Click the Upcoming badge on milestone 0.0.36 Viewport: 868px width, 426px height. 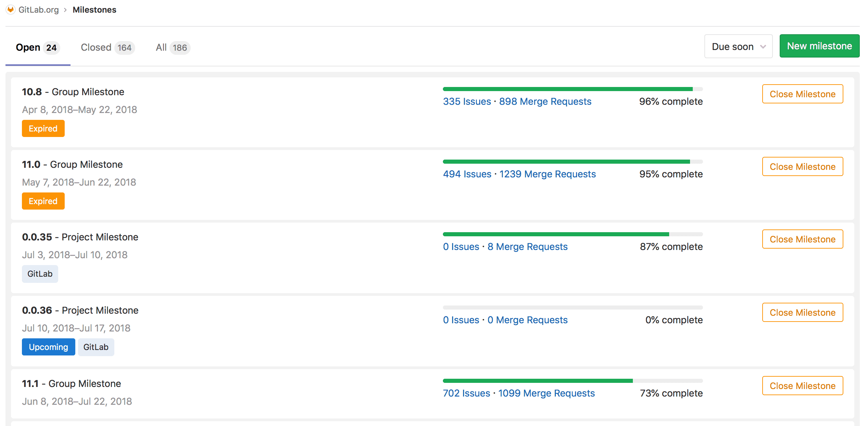click(48, 347)
